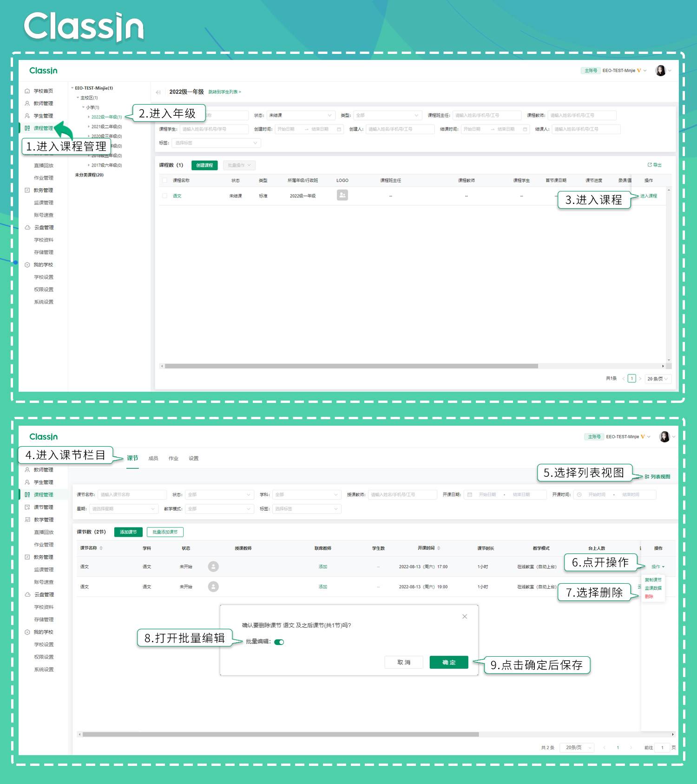Open 学校首页 home icon in upper screenshot

27,91
